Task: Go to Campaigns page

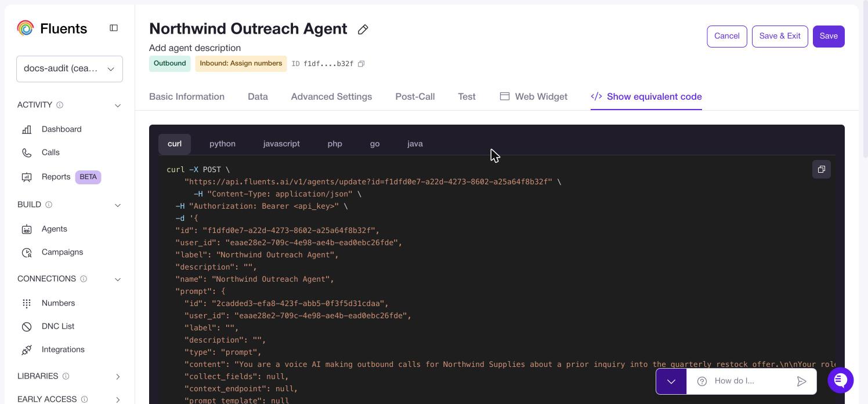Action: click(62, 252)
